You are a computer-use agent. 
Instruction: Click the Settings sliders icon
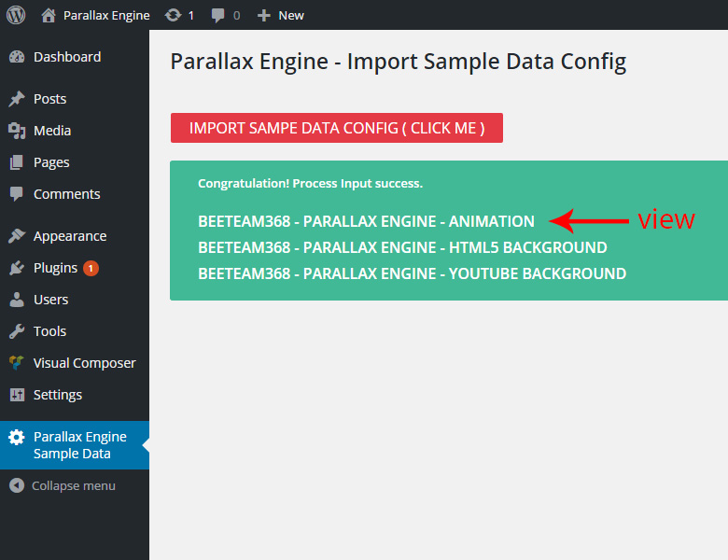tap(17, 395)
